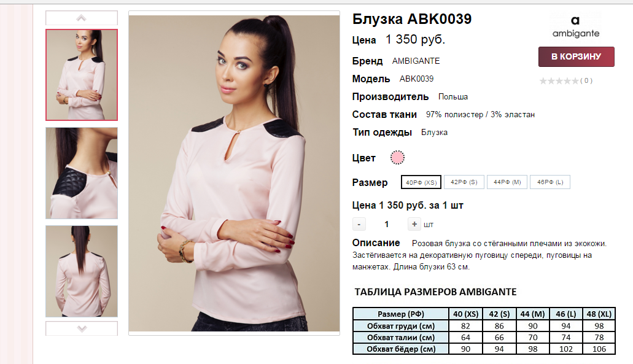
Task: Choose size 44РФ (M)
Action: coord(507,182)
